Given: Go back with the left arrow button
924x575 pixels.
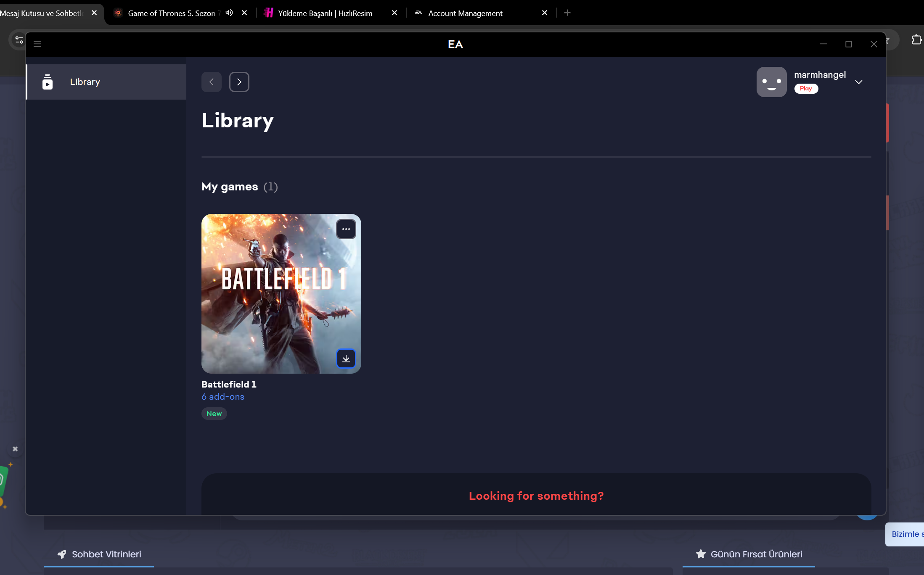Looking at the screenshot, I should coord(212,82).
